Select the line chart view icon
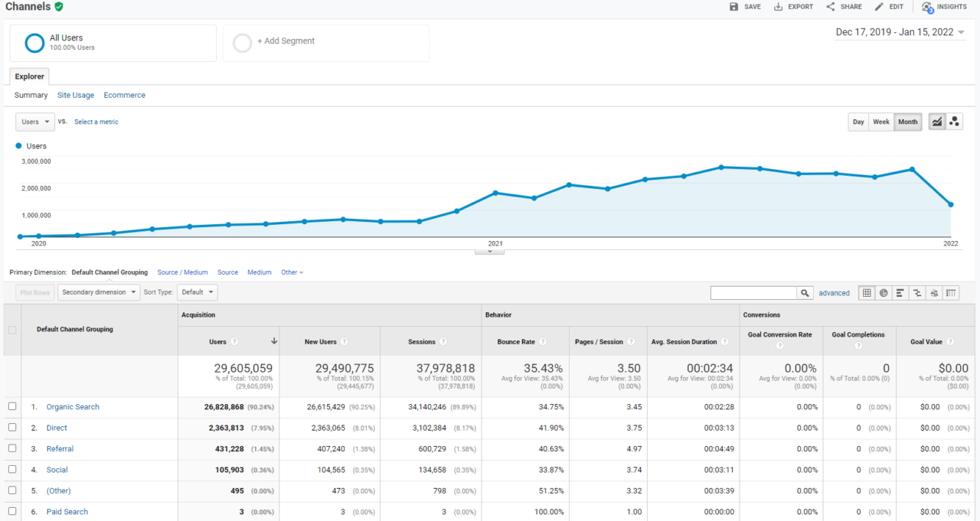This screenshot has height=521, width=980. pyautogui.click(x=936, y=122)
